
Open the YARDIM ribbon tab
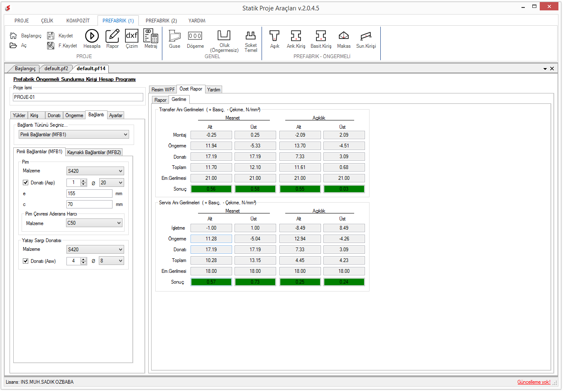tap(197, 21)
